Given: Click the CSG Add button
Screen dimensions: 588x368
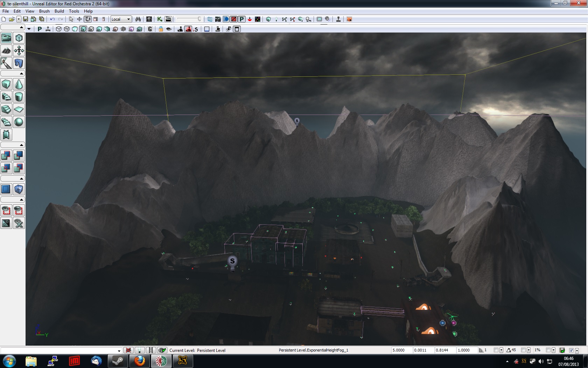Looking at the screenshot, I should coord(6,156).
